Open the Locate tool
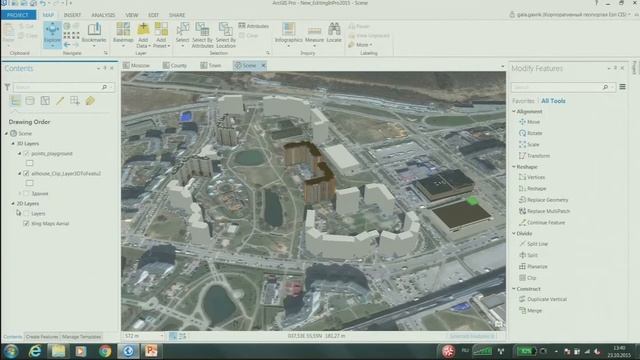 click(334, 33)
